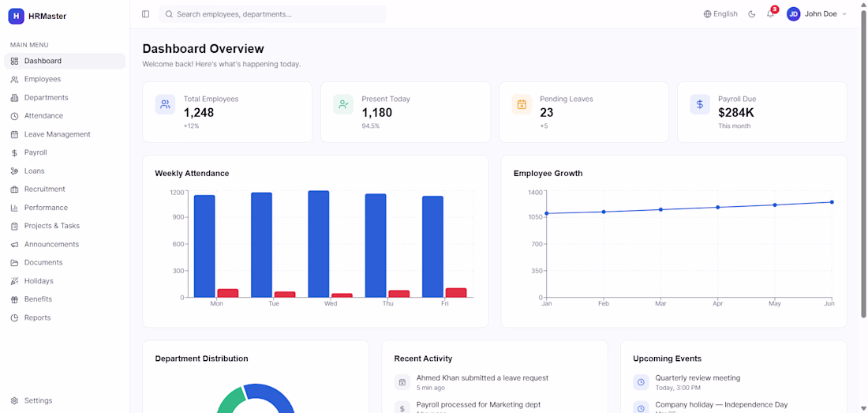Click the globe language icon
The width and height of the screenshot is (868, 413).
[x=707, y=14]
